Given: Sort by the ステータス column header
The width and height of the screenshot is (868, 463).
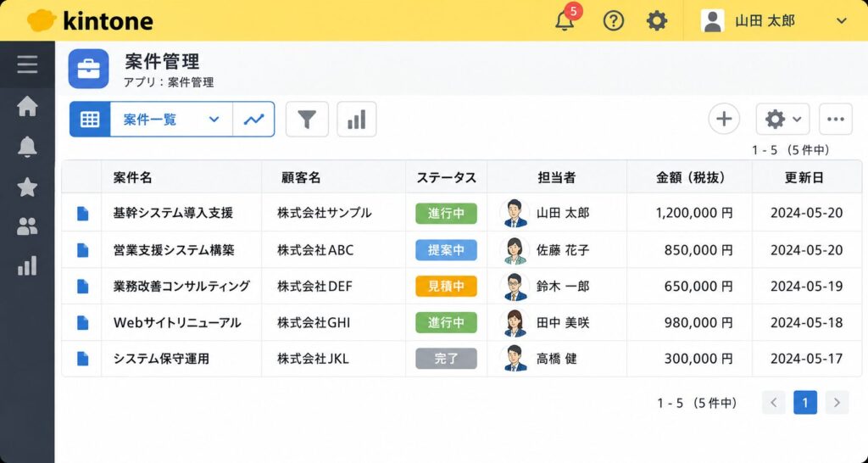Looking at the screenshot, I should pyautogui.click(x=446, y=178).
